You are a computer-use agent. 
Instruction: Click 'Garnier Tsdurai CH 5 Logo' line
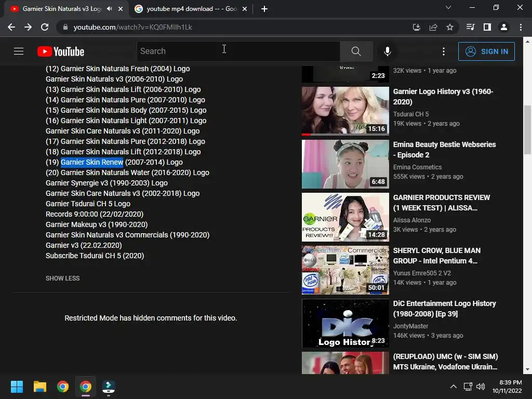[88, 204]
